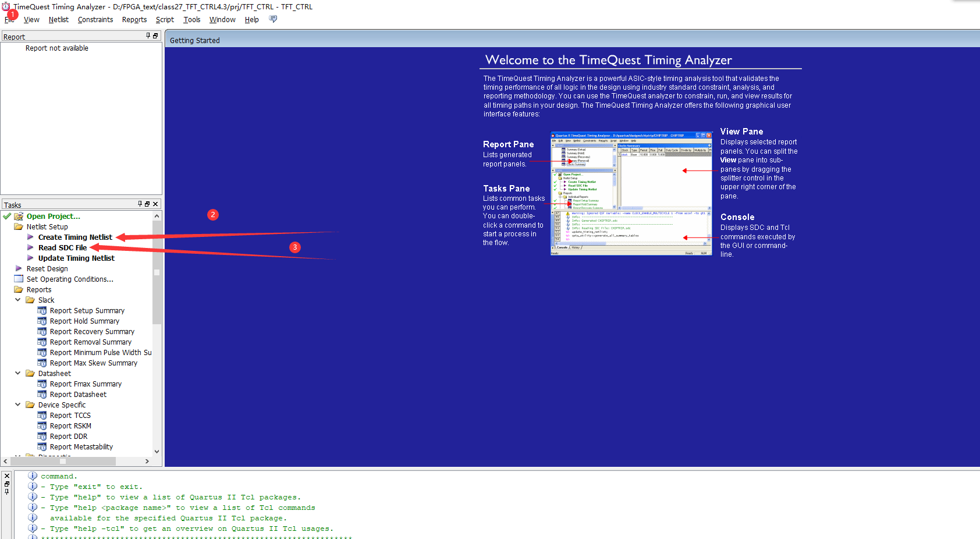
Task: Collapse the Slack folder
Action: pyautogui.click(x=18, y=300)
